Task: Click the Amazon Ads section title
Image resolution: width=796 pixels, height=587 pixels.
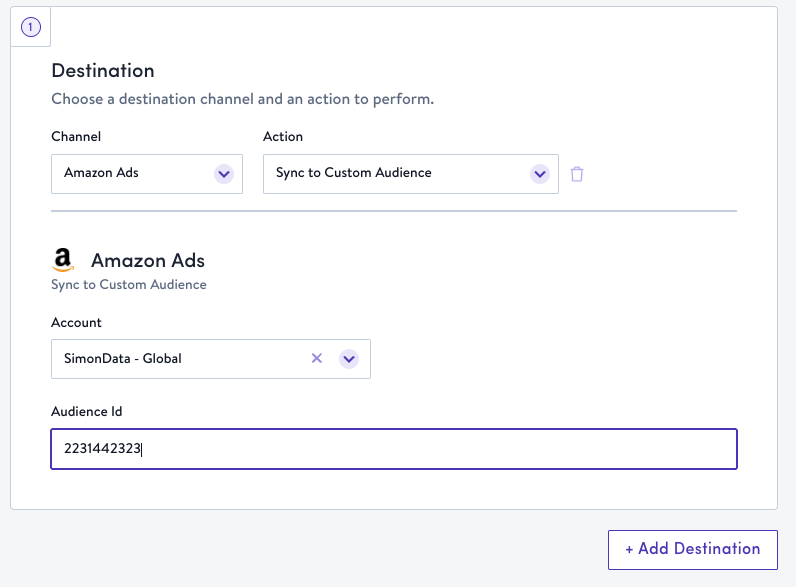Action: [x=148, y=260]
